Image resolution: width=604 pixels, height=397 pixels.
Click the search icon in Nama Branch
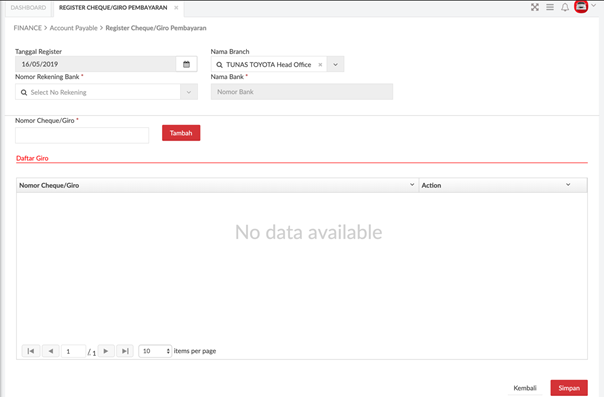tap(219, 65)
